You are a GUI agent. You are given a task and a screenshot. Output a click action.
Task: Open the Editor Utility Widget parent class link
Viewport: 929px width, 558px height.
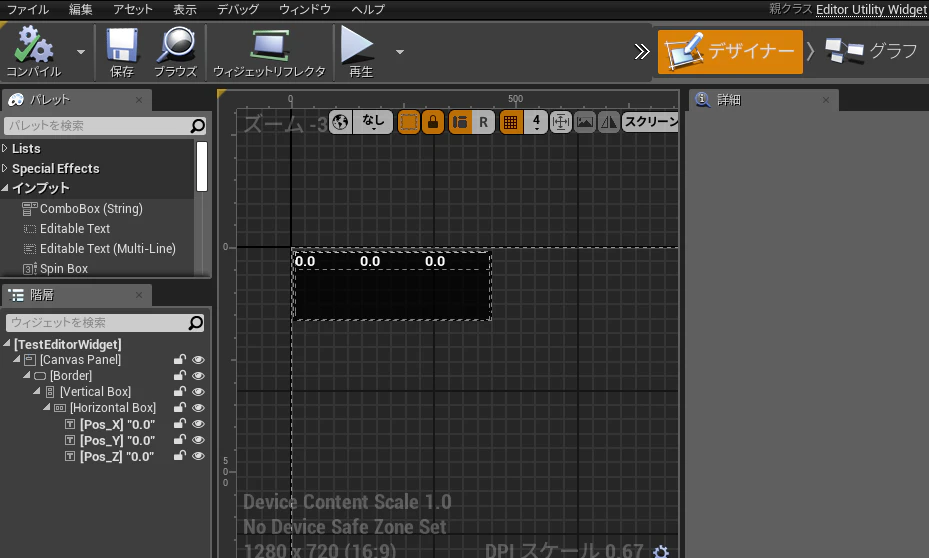coord(871,9)
